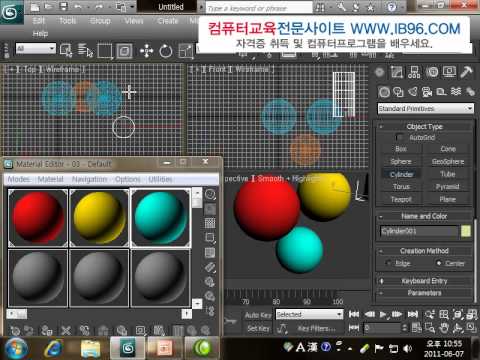The image size is (480, 360).
Task: Open Windows Start menu
Action: 16,349
